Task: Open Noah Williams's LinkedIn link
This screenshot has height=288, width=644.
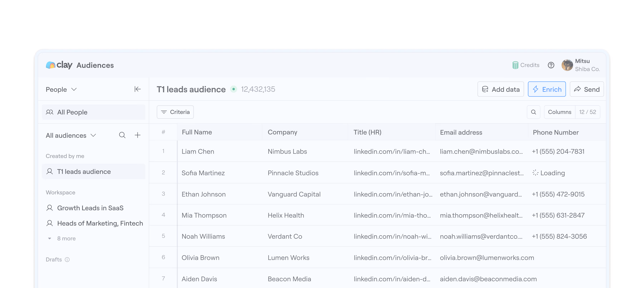Action: (392, 236)
